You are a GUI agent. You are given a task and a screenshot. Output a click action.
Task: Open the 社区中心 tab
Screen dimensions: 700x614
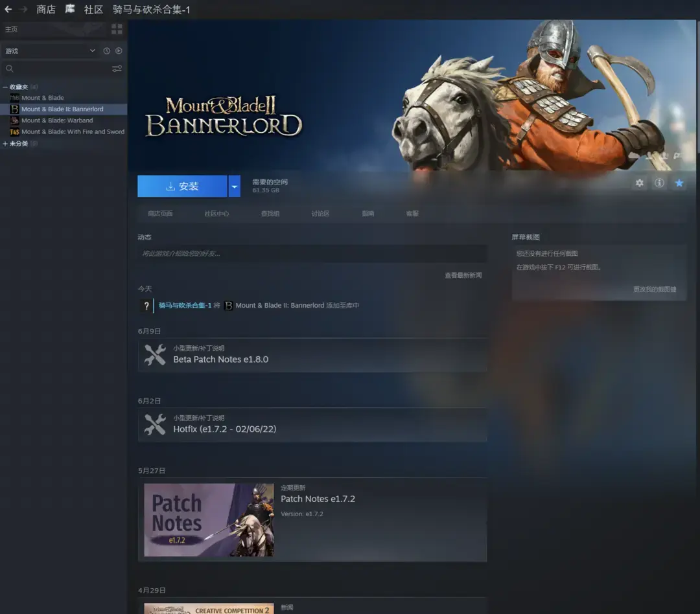point(216,214)
